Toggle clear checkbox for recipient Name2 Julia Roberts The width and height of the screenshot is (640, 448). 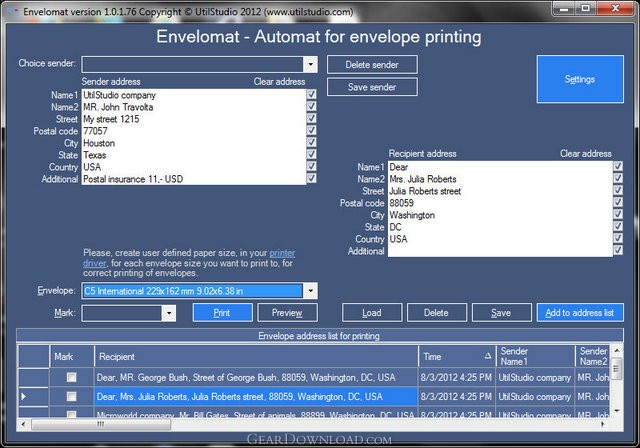(618, 178)
